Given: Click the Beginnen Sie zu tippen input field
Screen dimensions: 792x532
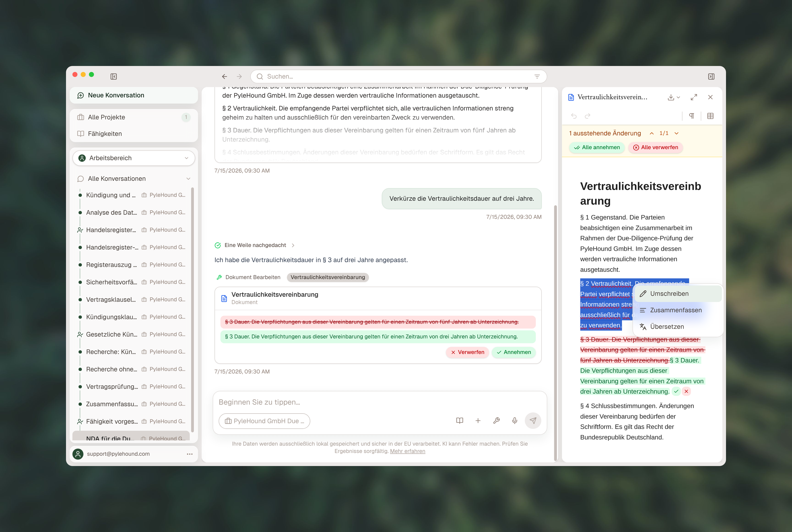Looking at the screenshot, I should [379, 402].
